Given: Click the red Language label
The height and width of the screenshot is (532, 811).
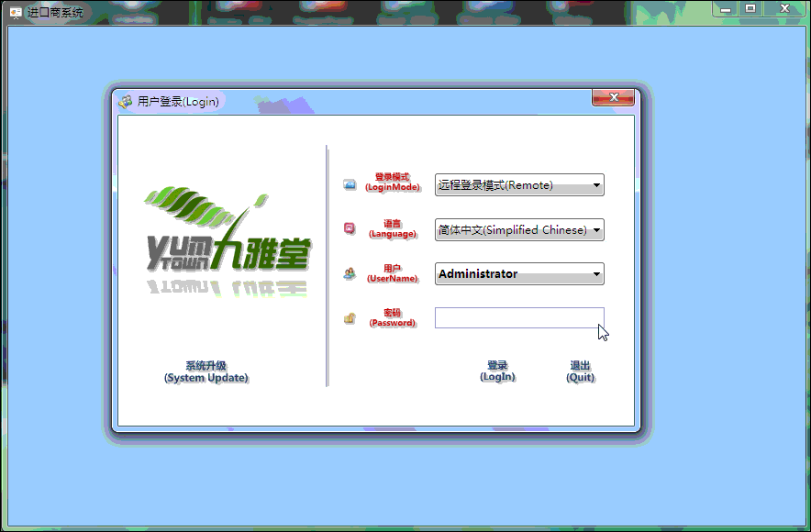Looking at the screenshot, I should pos(393,228).
